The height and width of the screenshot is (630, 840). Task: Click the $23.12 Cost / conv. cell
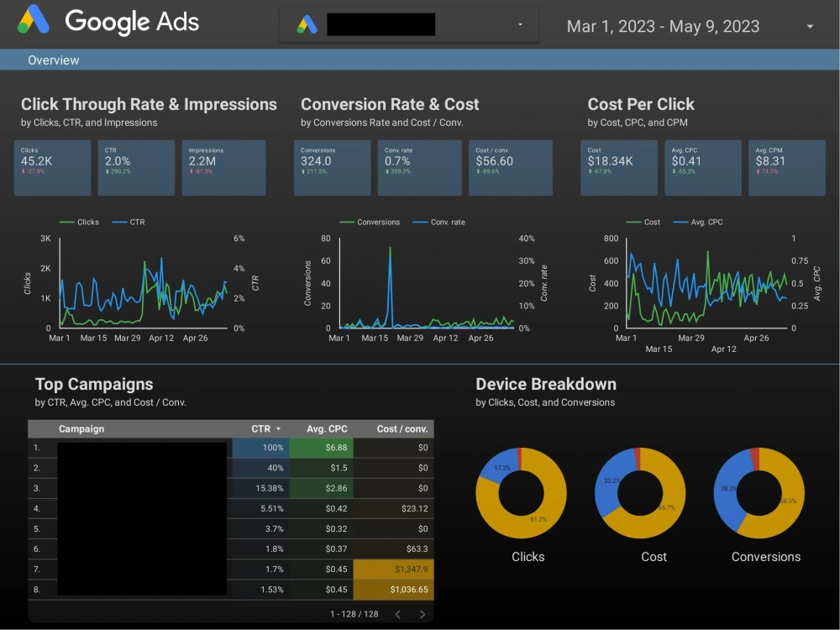point(394,508)
